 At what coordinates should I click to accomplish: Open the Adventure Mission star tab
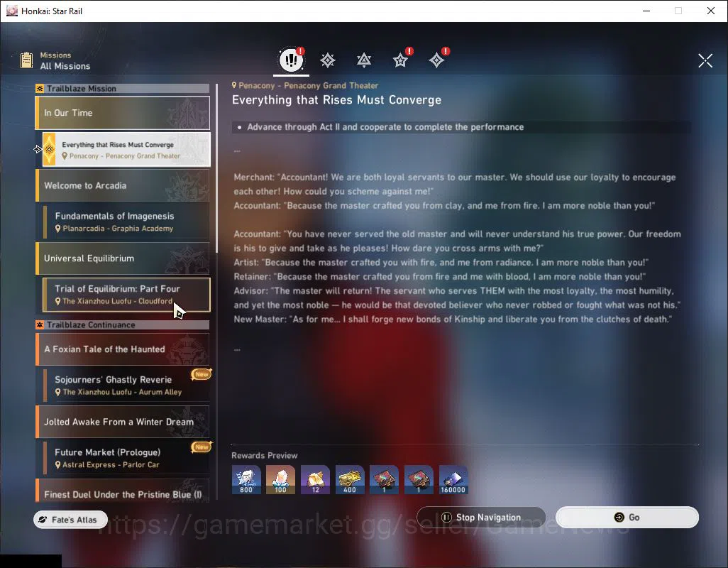400,60
